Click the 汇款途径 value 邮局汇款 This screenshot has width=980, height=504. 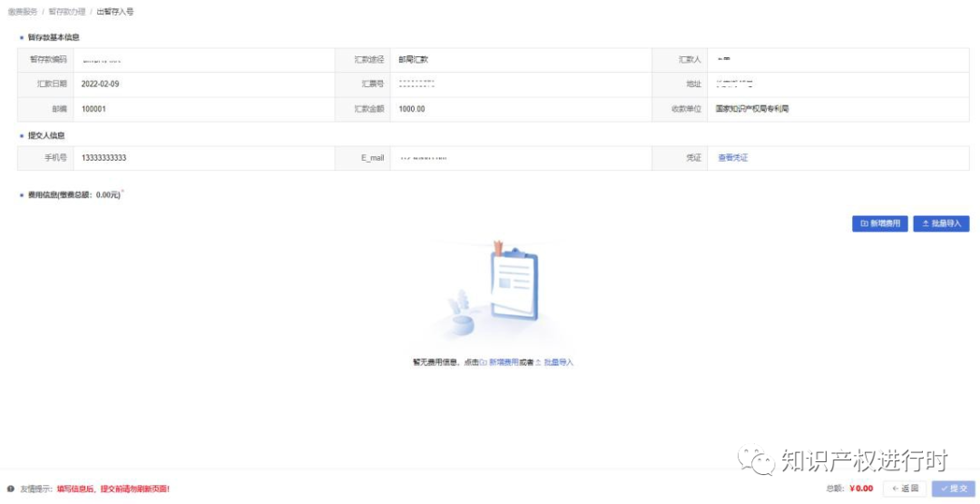pos(413,59)
